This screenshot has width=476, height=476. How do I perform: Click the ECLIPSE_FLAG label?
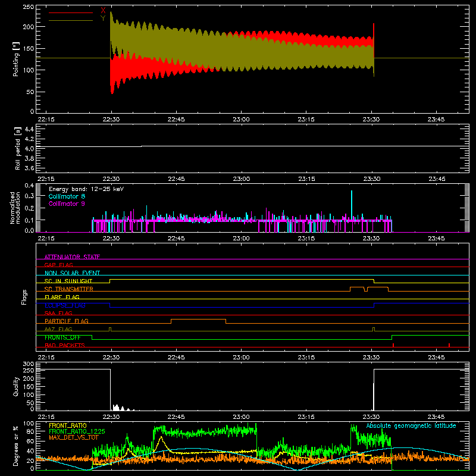pyautogui.click(x=65, y=305)
